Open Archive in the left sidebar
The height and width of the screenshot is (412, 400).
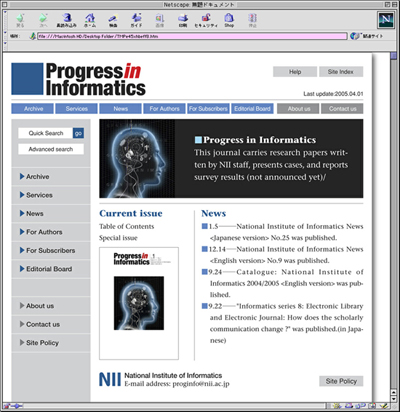[x=51, y=177]
